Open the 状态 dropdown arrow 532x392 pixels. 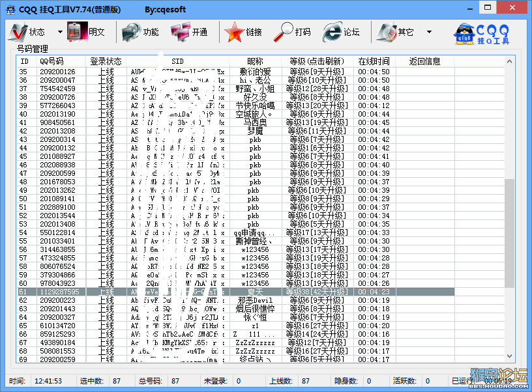coord(60,32)
